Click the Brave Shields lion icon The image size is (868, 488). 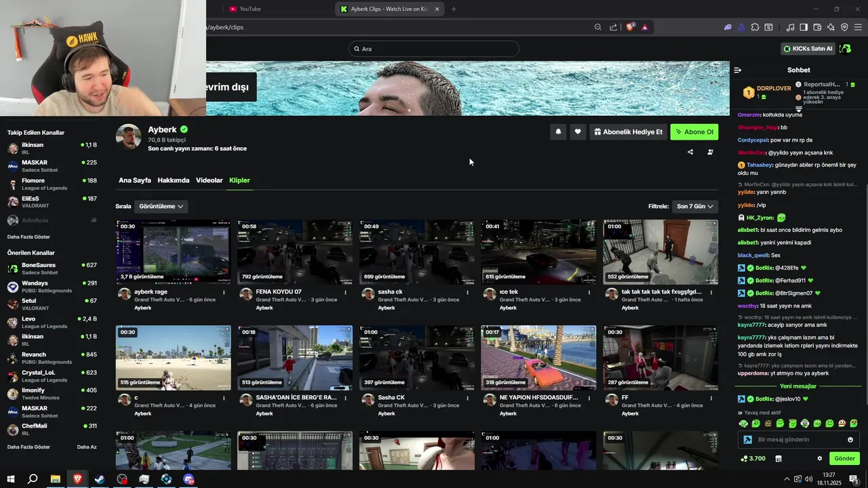click(x=630, y=27)
